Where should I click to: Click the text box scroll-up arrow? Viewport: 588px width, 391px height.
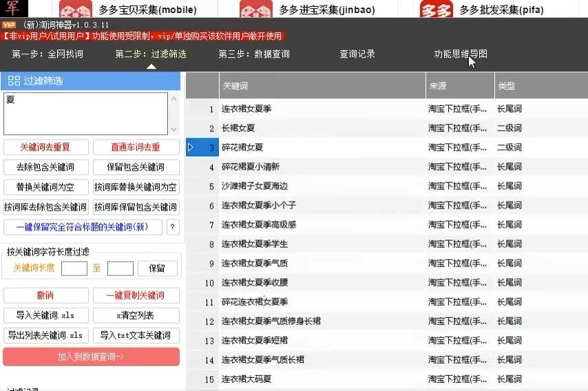click(174, 99)
